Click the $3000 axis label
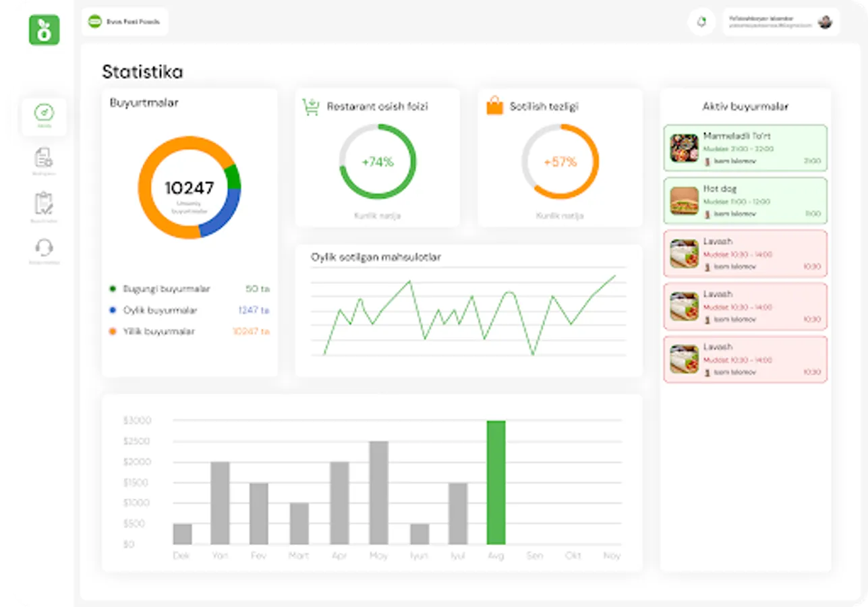This screenshot has width=868, height=607. 137,421
